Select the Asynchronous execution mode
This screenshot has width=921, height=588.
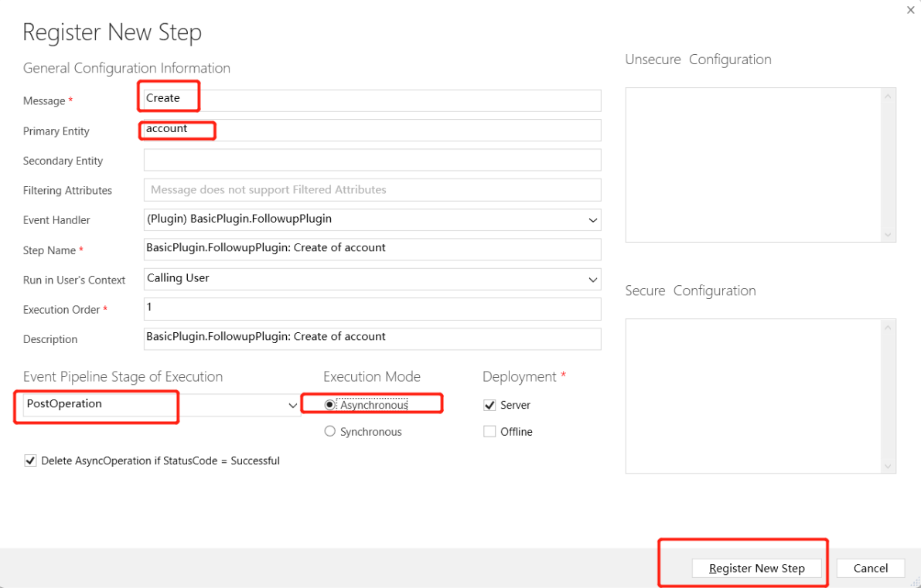[x=330, y=405]
